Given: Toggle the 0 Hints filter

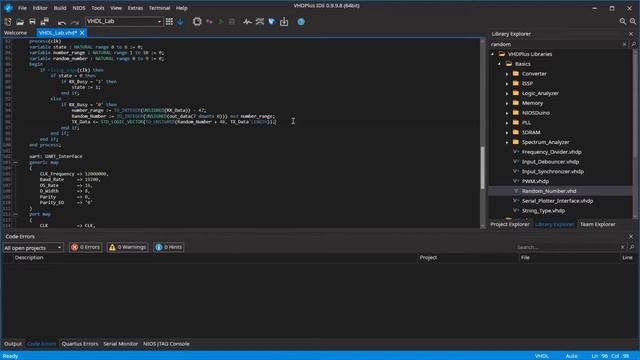Looking at the screenshot, I should (169, 247).
